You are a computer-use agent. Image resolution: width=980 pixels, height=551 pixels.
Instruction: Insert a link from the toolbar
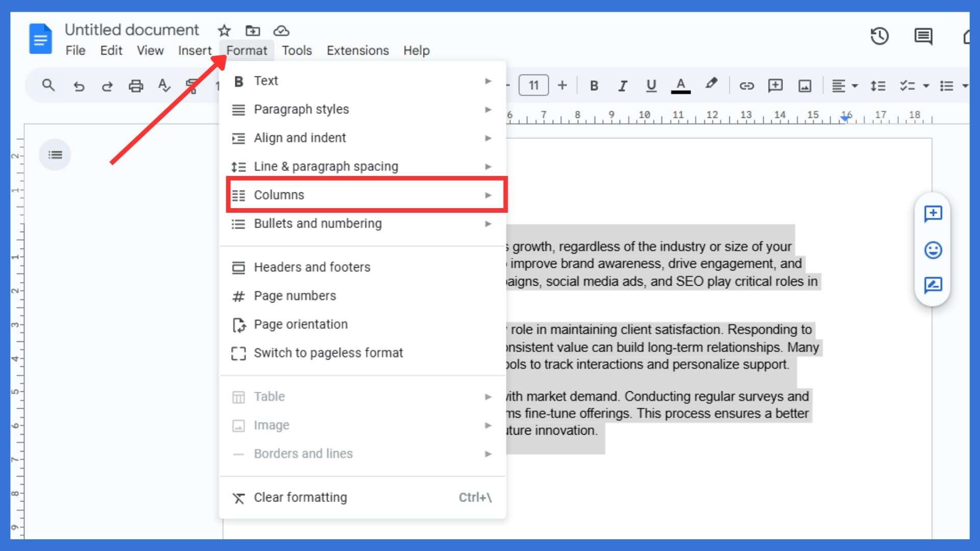pyautogui.click(x=747, y=86)
